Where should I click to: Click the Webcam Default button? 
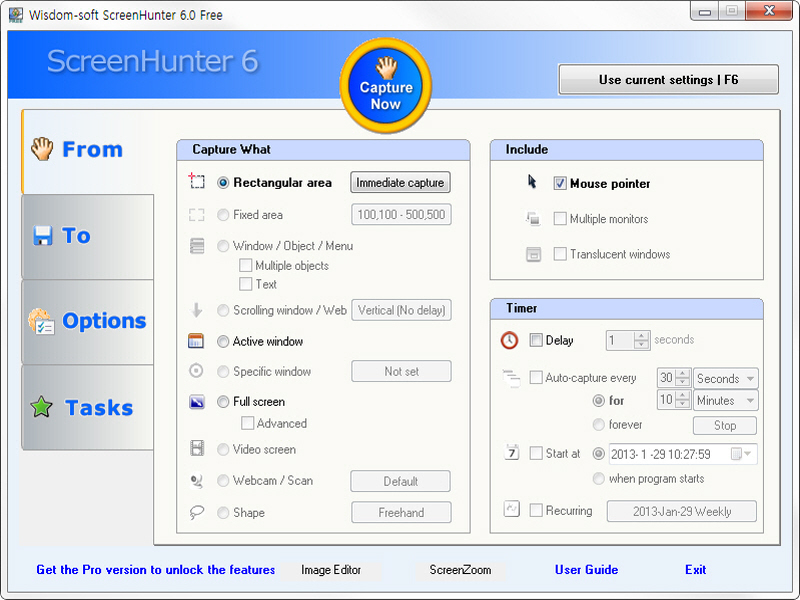(x=401, y=481)
